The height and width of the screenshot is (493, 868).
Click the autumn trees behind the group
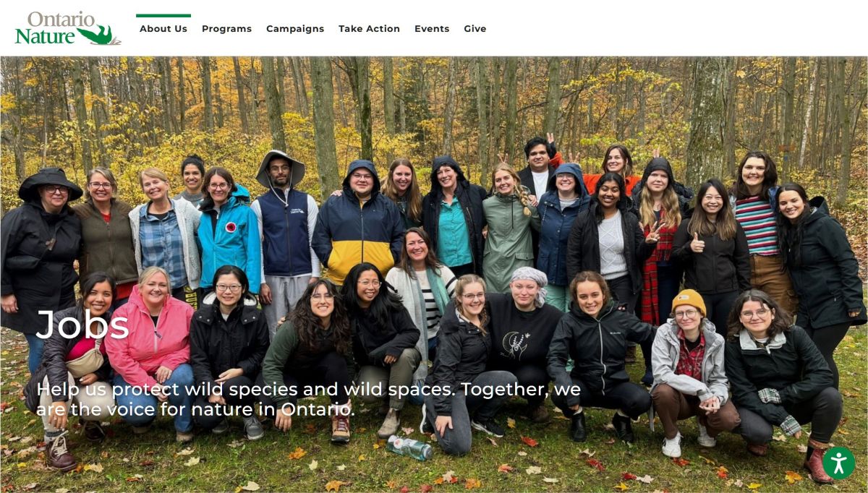(x=434, y=108)
